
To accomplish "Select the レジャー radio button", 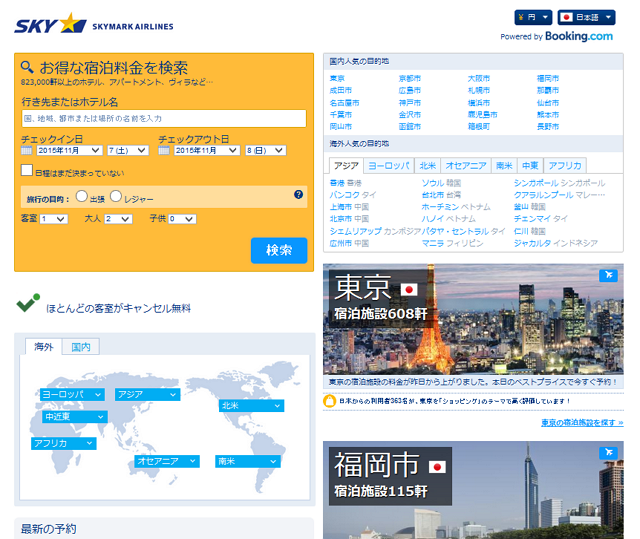I will click(x=116, y=196).
